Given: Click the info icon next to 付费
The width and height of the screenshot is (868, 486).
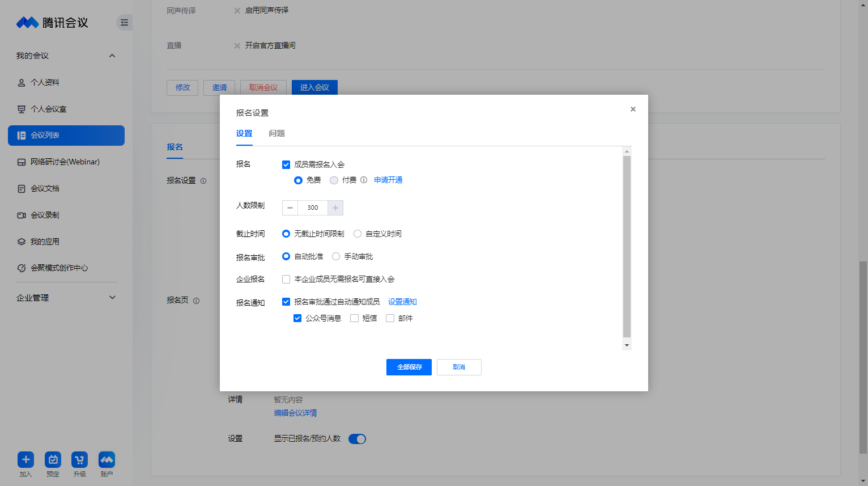Looking at the screenshot, I should click(x=364, y=180).
